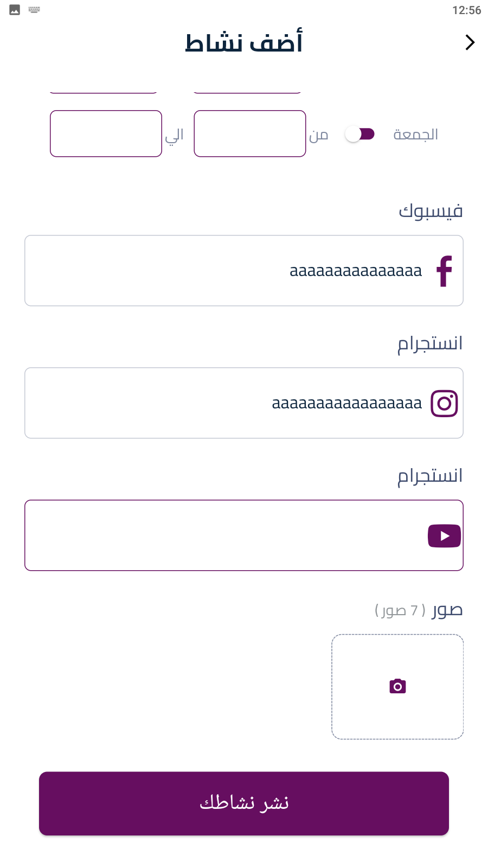Click the YouTube play icon
The width and height of the screenshot is (488, 868).
point(444,536)
